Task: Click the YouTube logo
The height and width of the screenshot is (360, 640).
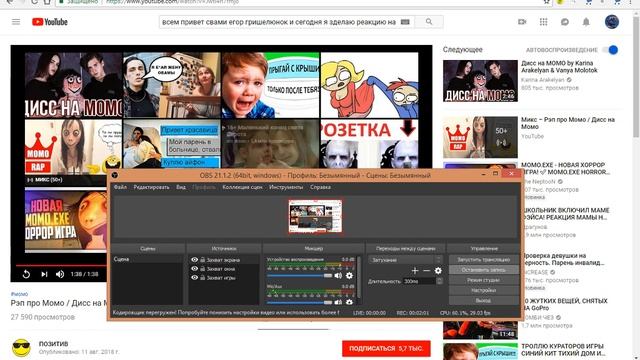Action: coord(50,22)
